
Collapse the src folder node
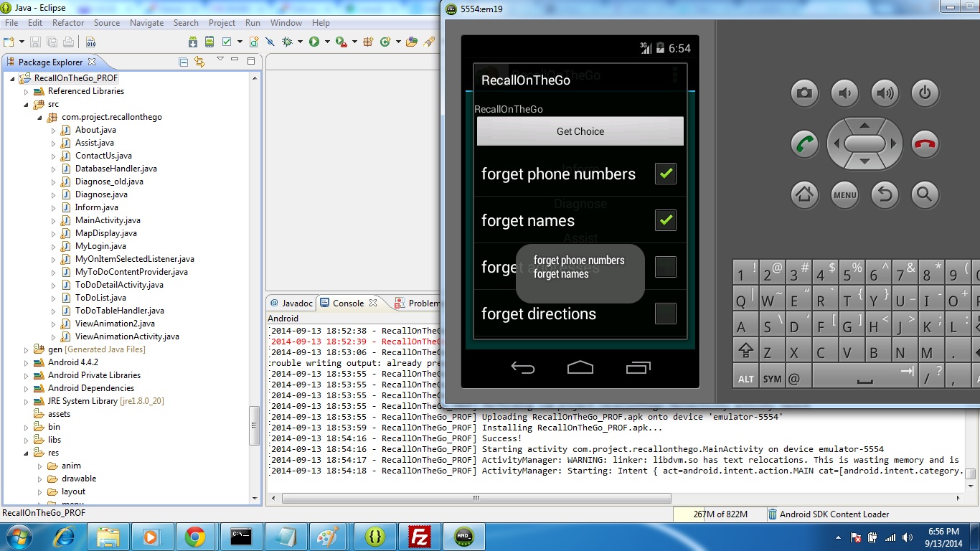point(27,105)
